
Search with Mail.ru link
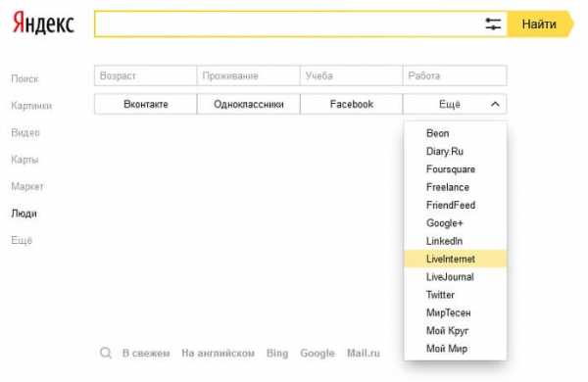pos(364,354)
